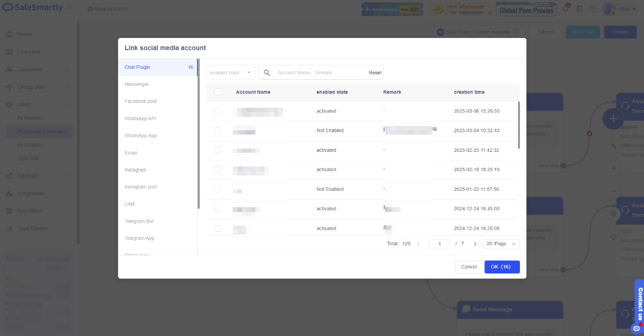The image size is (644, 336).
Task: Open the offline user status dropdown
Action: click(626, 9)
